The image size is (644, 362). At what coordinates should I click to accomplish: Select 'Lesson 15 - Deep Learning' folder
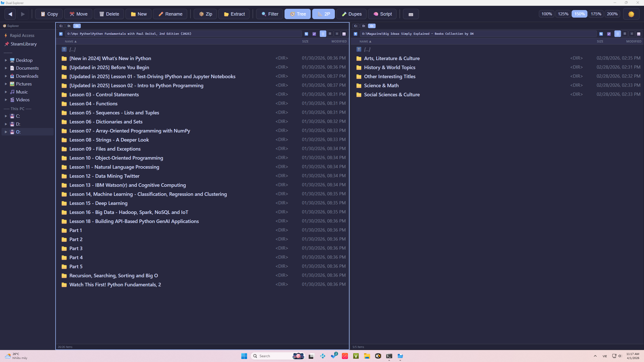[x=203, y=203]
